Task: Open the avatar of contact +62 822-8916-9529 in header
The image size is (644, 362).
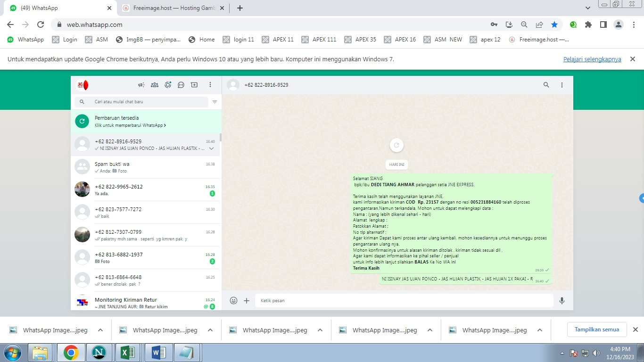Action: 233,85
